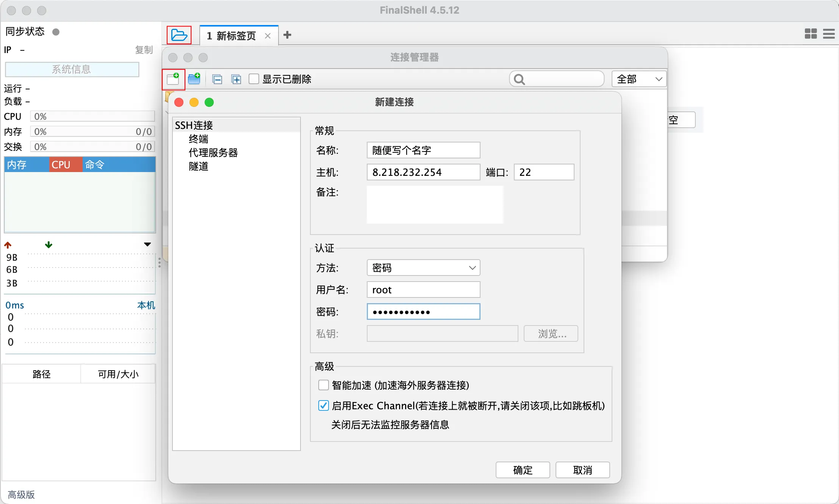Click the 主机 host input field

coord(424,172)
